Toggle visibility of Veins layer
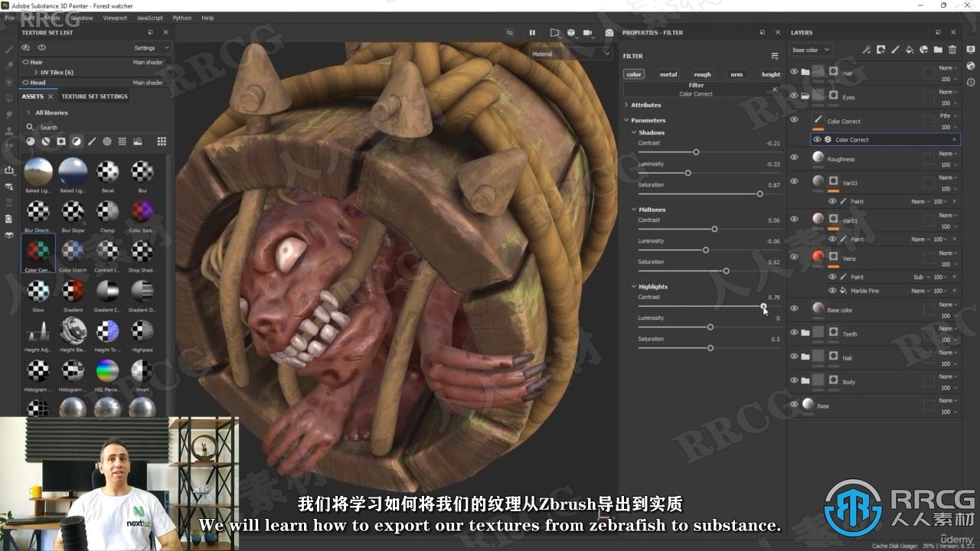This screenshot has width=980, height=551. point(794,257)
